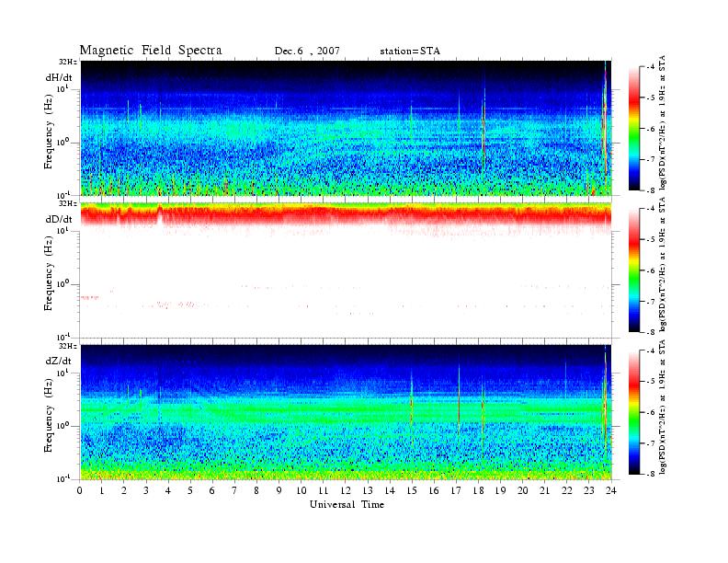The height and width of the screenshot is (563, 728).
Task: Click the log(PSD) legend text beside dH/dt
Action: (663, 122)
